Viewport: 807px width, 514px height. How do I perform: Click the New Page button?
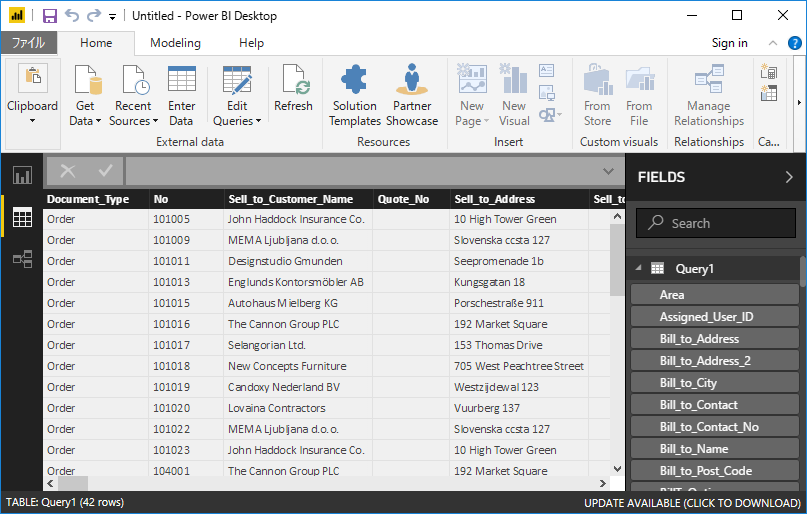[471, 96]
